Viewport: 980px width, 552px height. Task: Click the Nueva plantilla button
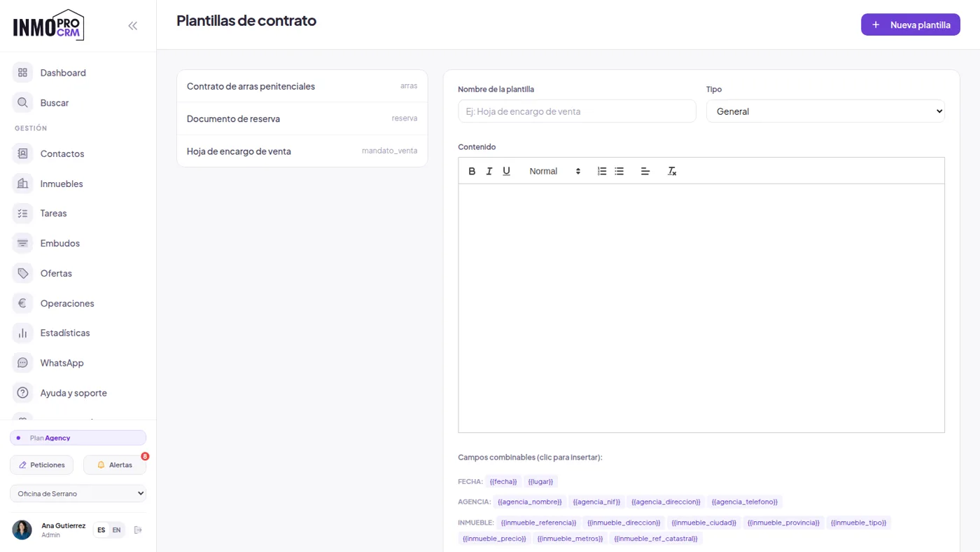pos(911,25)
